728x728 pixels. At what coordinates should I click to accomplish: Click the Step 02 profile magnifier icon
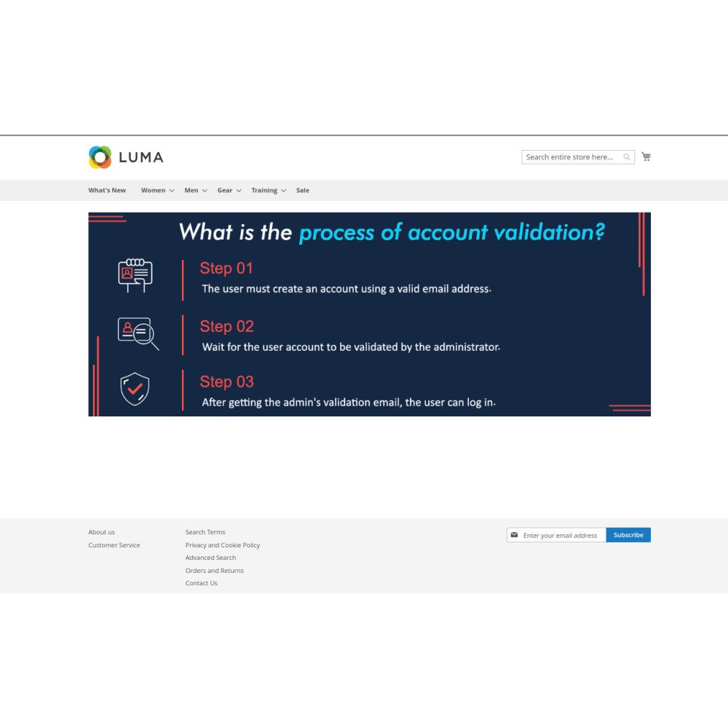(138, 333)
